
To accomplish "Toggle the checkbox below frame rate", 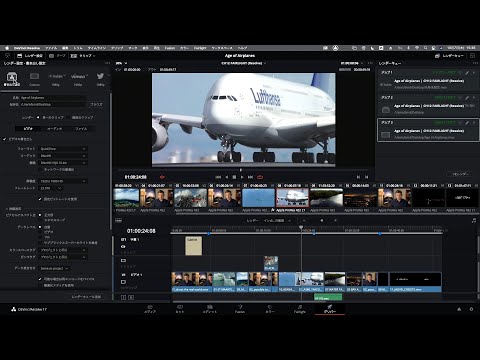I will click(x=40, y=199).
